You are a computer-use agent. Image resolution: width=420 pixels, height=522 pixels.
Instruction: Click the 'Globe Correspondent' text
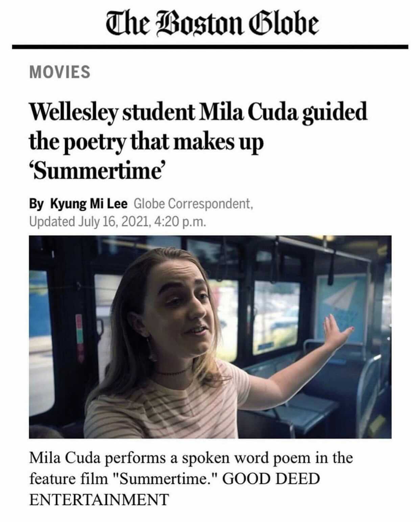tap(193, 204)
